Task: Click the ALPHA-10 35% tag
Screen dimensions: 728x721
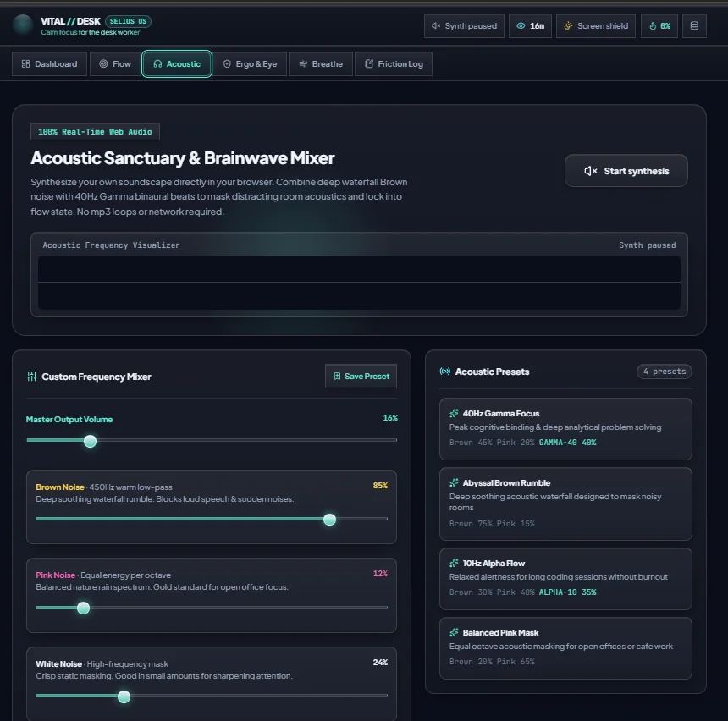Action: [x=567, y=592]
